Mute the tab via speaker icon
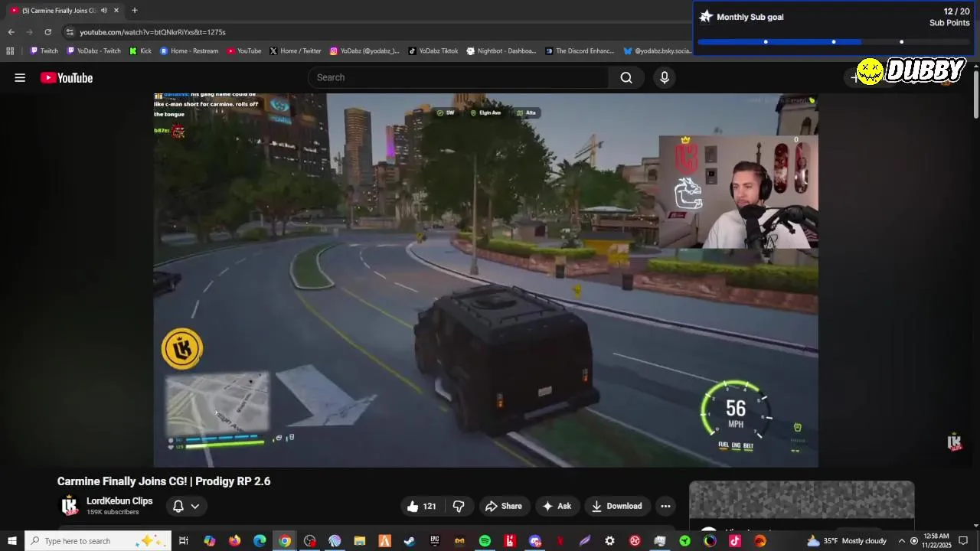Viewport: 980px width, 551px height. 104,10
